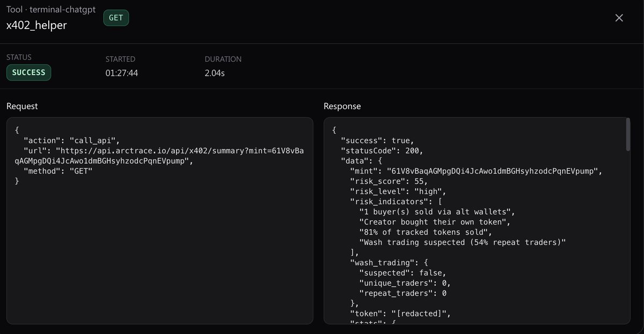The width and height of the screenshot is (644, 334).
Task: Click the Response panel scrollbar
Action: point(628,135)
